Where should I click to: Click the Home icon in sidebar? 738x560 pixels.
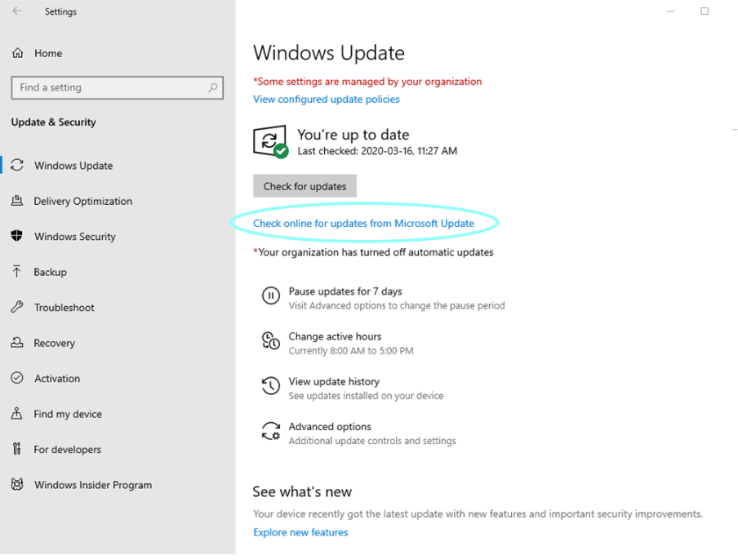click(x=17, y=53)
